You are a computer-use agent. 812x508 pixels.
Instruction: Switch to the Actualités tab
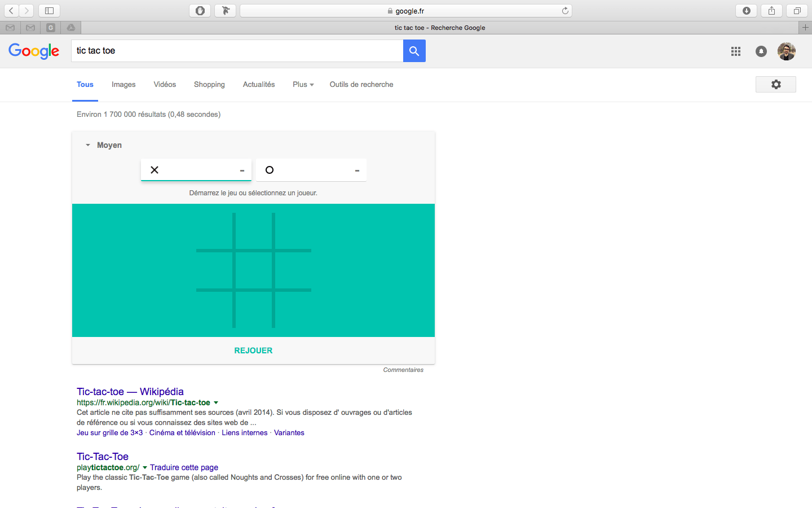tap(259, 85)
